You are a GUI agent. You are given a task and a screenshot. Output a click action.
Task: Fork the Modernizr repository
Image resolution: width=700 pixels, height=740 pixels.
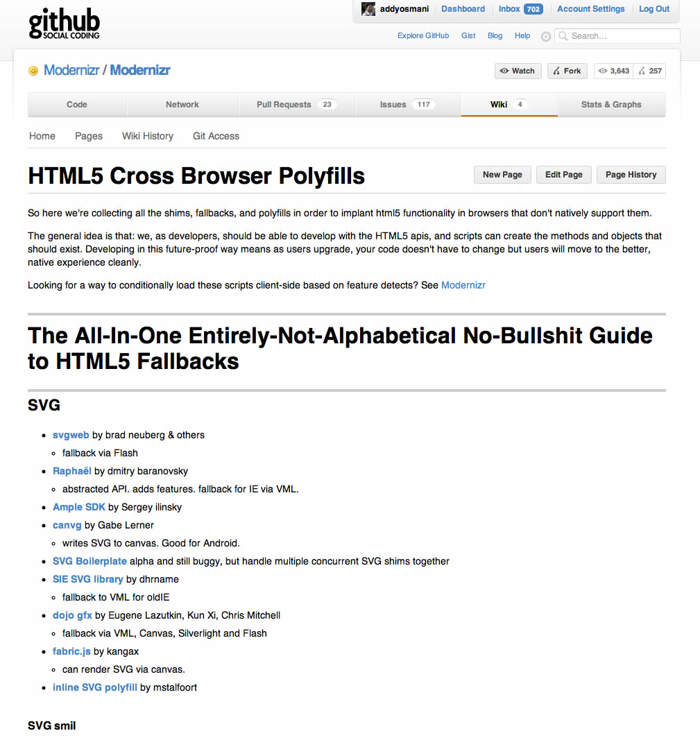click(567, 71)
